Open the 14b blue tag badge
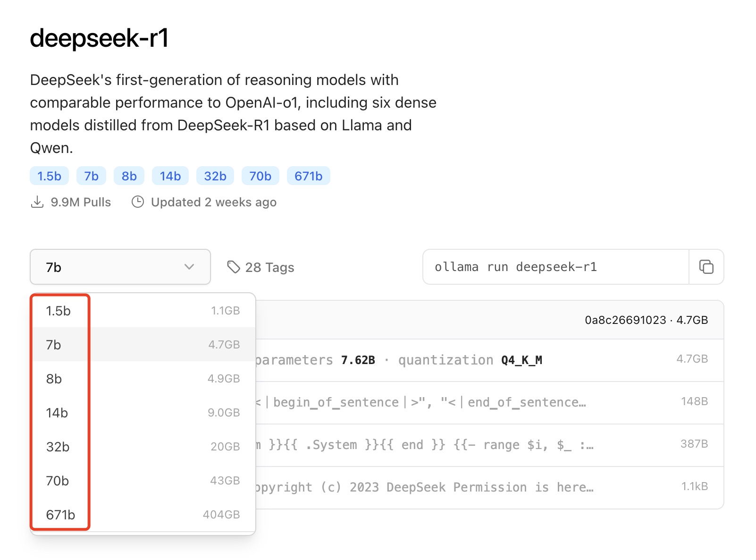 click(170, 176)
